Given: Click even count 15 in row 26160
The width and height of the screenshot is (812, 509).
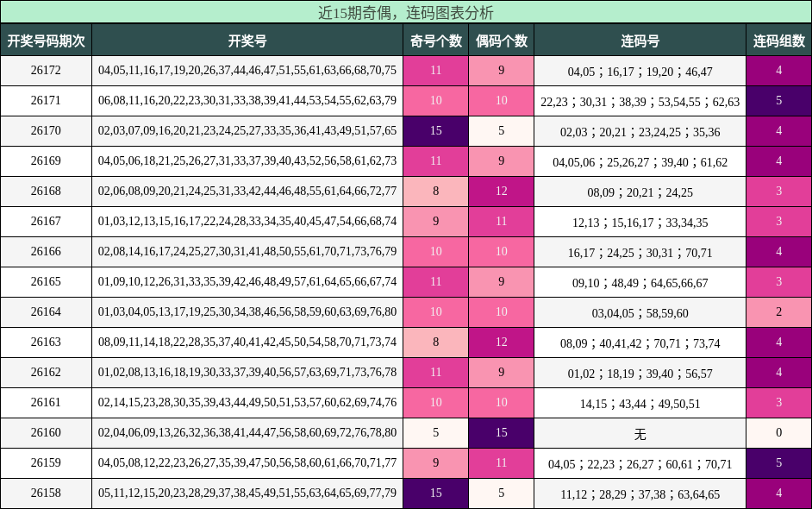Looking at the screenshot, I should pyautogui.click(x=502, y=433).
